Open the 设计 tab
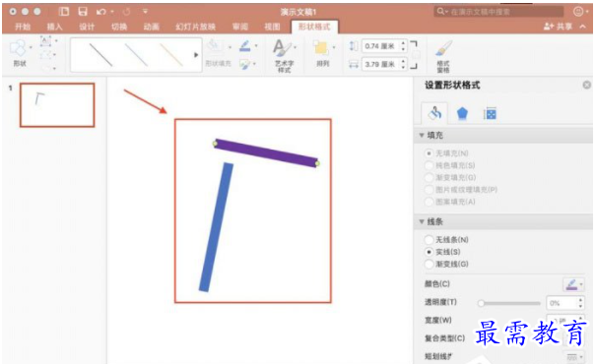Screen dimensions: 595x364 [87, 27]
